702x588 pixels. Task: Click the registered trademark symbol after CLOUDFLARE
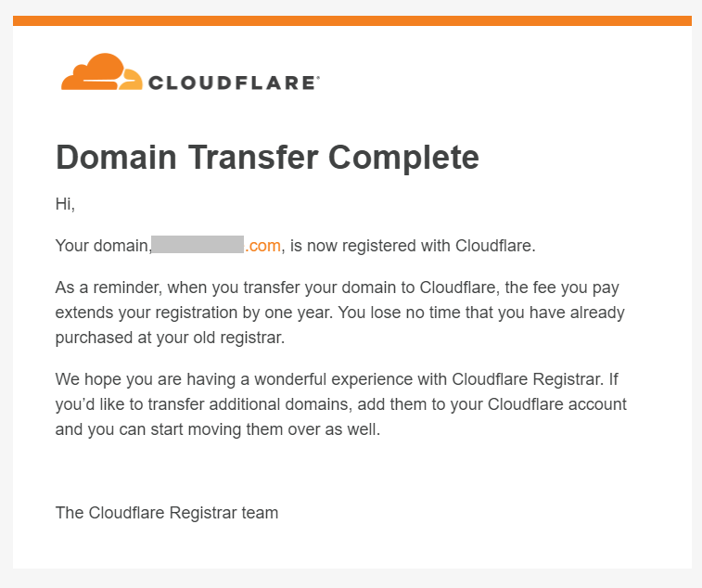(318, 78)
